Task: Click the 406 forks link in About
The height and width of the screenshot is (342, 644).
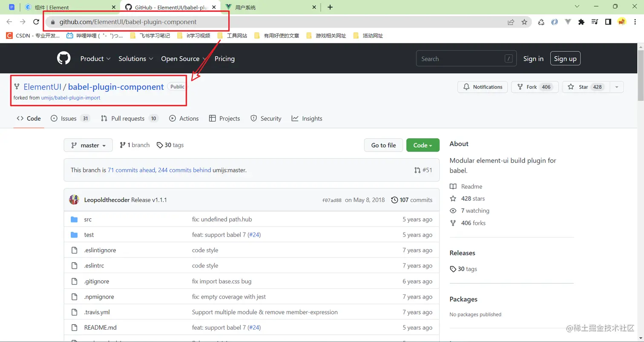Action: pyautogui.click(x=468, y=223)
